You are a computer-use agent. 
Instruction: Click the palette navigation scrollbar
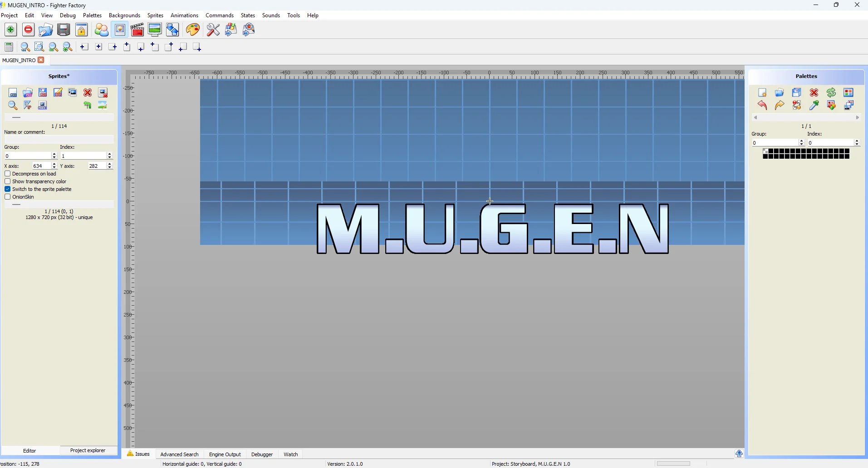point(807,118)
